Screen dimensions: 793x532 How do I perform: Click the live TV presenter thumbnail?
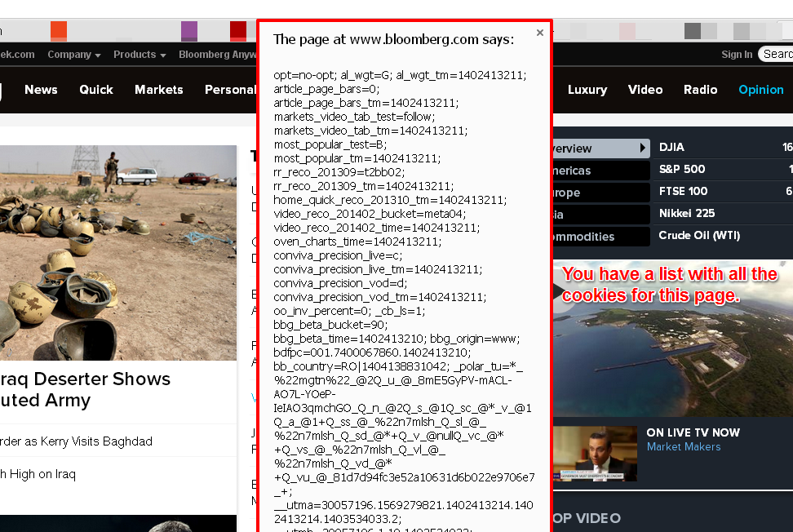[x=596, y=454]
